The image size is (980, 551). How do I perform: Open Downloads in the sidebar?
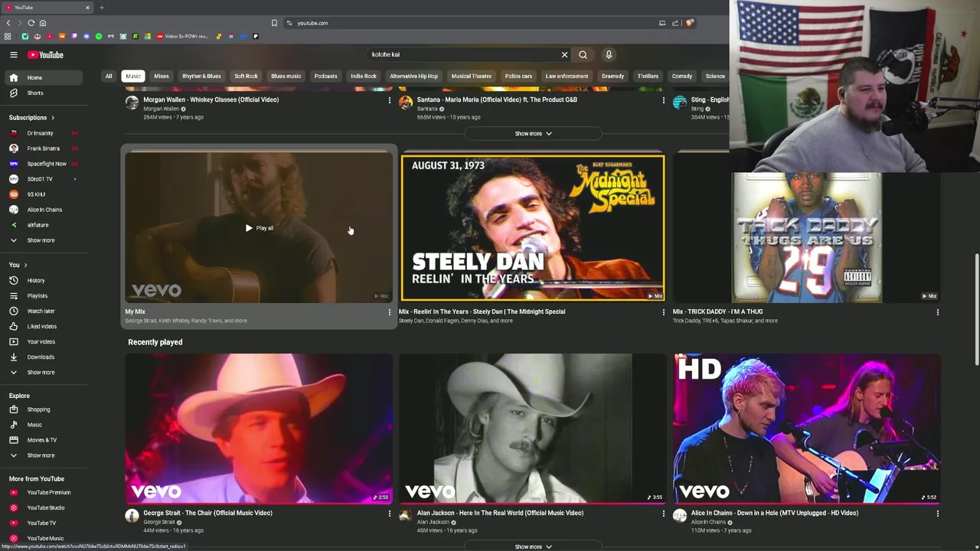coord(42,357)
